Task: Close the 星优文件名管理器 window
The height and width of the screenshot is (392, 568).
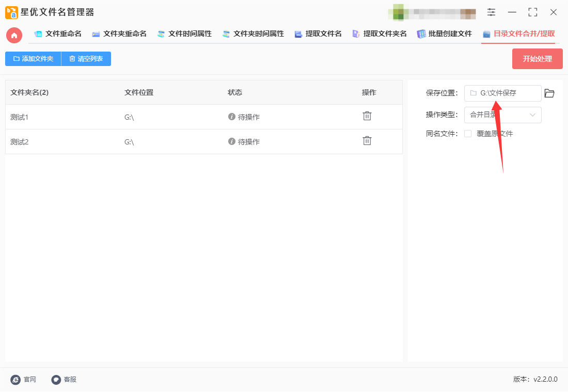Action: pos(553,12)
